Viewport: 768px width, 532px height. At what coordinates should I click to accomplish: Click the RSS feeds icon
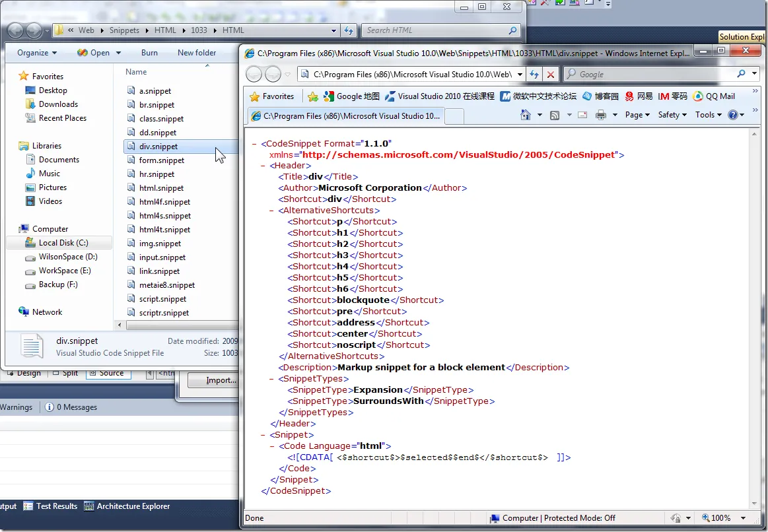coord(555,115)
